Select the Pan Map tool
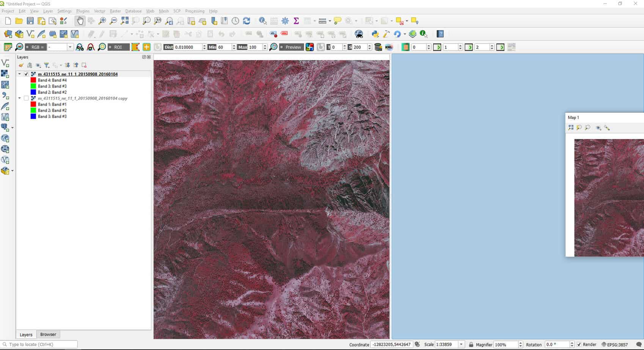Image resolution: width=644 pixels, height=350 pixels. (x=80, y=21)
